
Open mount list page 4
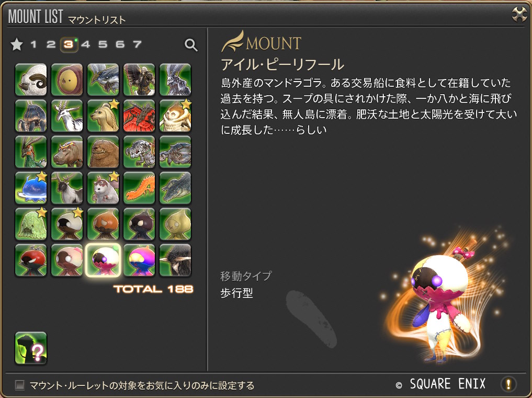[x=85, y=44]
